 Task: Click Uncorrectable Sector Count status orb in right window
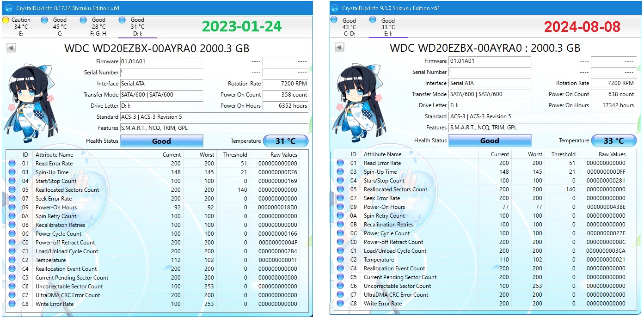click(x=340, y=286)
